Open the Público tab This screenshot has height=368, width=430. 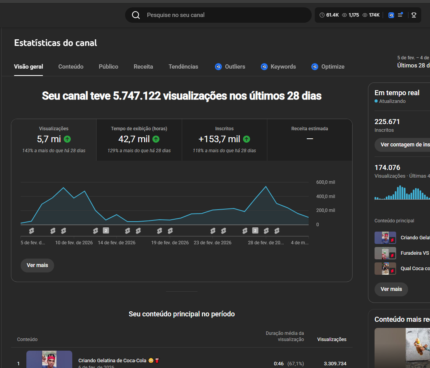(x=108, y=67)
